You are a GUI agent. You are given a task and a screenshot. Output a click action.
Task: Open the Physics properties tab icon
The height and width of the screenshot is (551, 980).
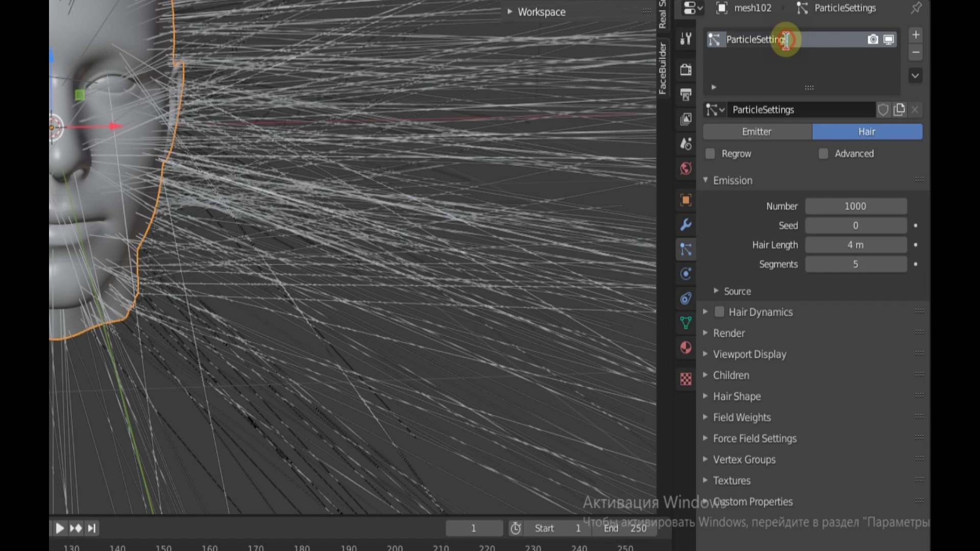[x=685, y=273]
